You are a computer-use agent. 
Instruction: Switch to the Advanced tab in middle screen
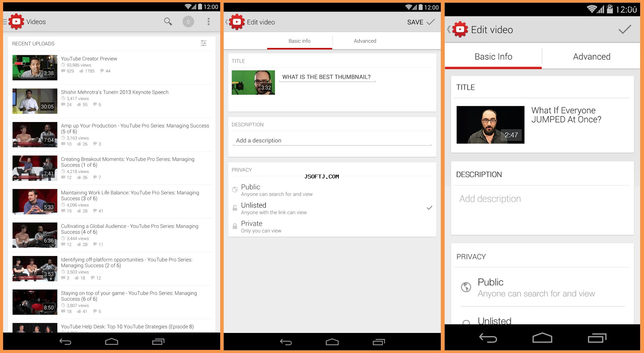(x=365, y=41)
